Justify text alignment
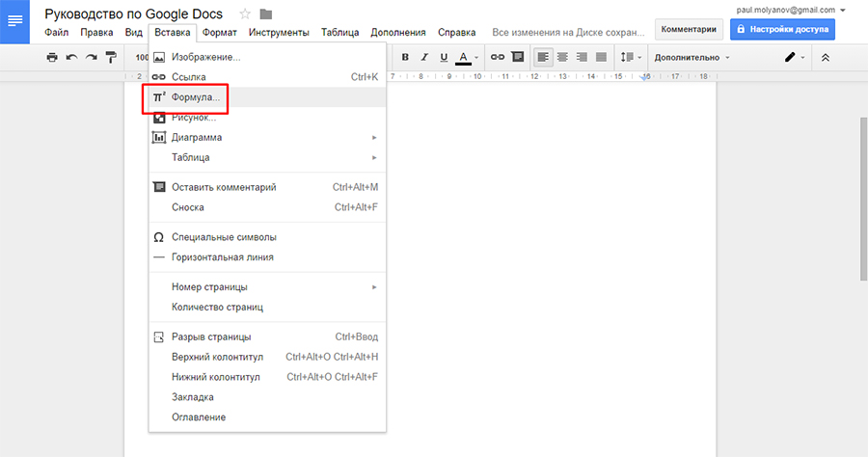The height and width of the screenshot is (457, 868). (601, 57)
